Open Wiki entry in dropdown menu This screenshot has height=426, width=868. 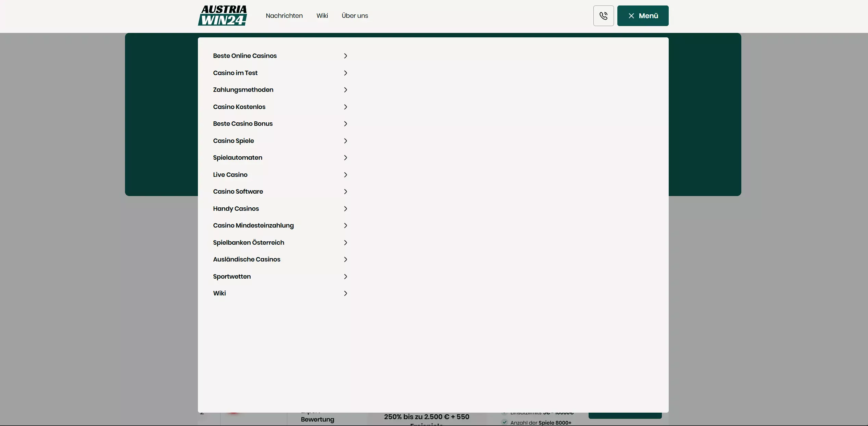point(219,293)
